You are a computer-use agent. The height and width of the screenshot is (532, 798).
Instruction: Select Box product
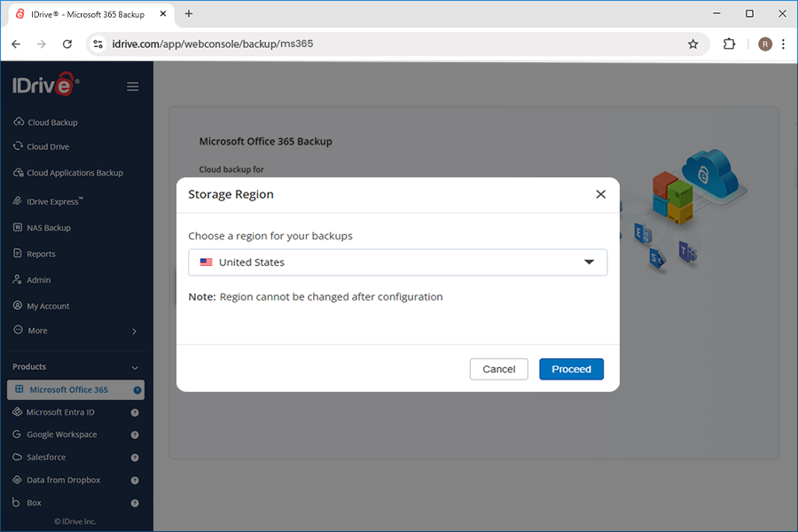coord(34,503)
